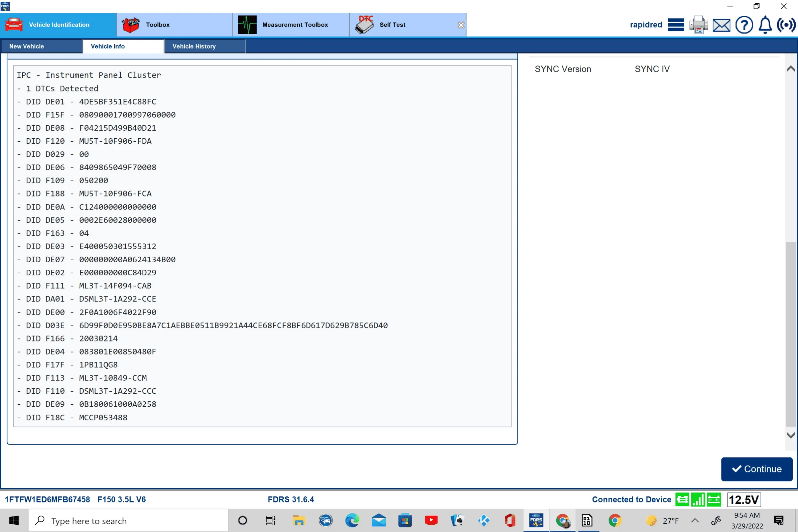Click the green vehicle interface status icon

[x=682, y=499]
